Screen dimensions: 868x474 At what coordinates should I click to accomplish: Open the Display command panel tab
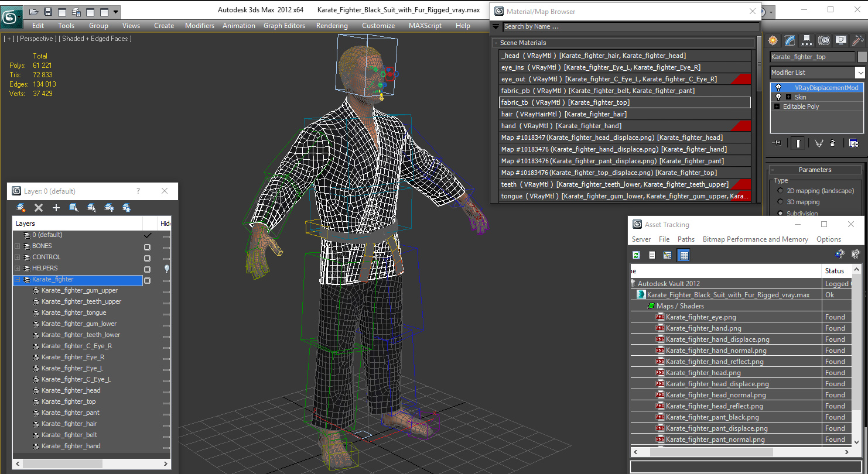841,40
